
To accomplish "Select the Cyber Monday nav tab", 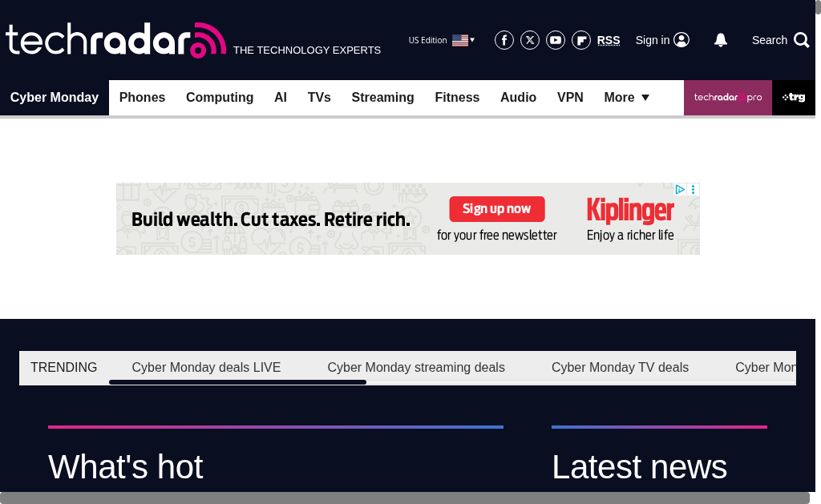I will coord(55,98).
